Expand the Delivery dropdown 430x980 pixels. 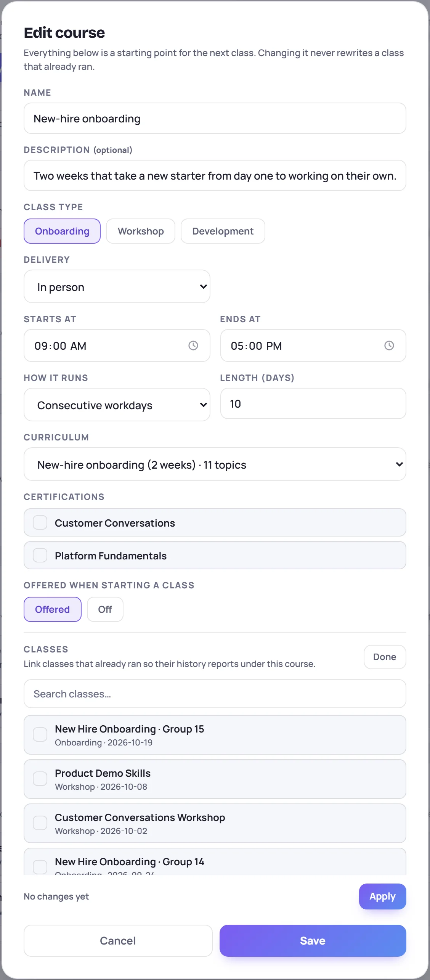(117, 286)
